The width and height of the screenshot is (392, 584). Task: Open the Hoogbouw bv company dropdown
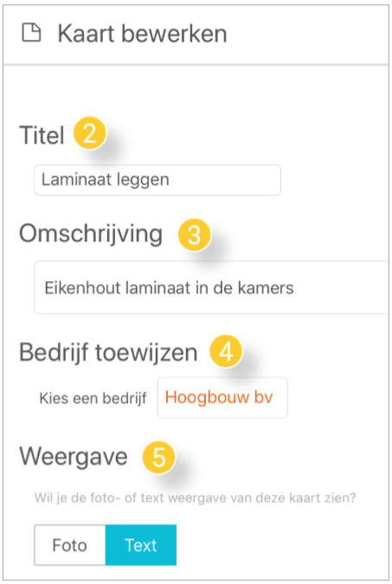(222, 397)
